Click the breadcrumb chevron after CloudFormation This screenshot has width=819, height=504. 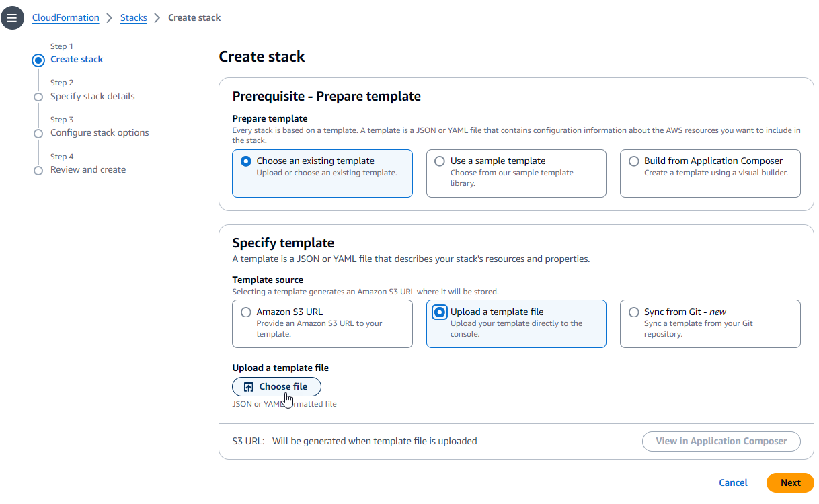[x=109, y=17]
